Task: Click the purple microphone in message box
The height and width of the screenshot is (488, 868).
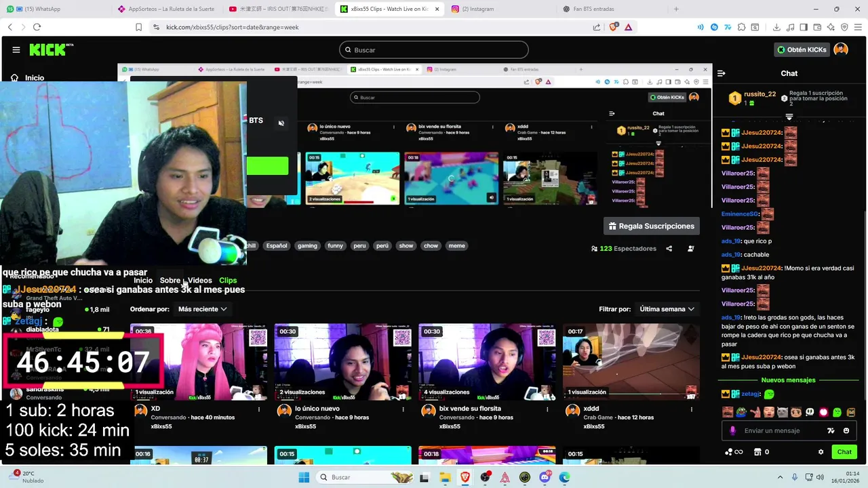Action: tap(732, 430)
